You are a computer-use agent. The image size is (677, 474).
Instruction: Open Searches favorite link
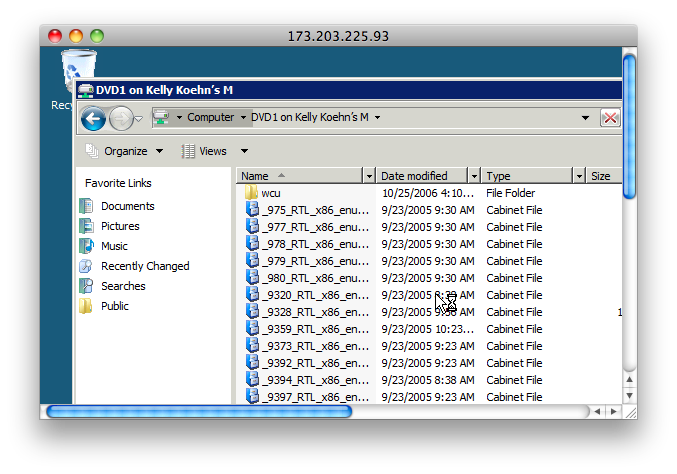click(123, 286)
